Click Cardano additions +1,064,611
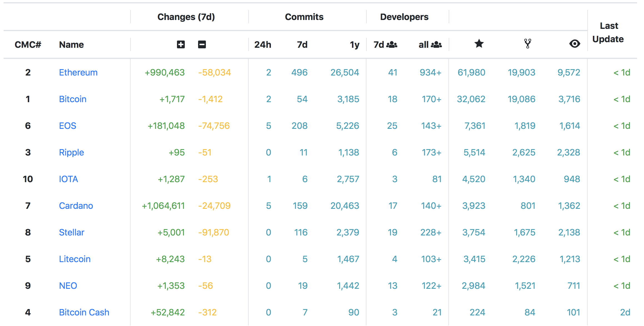The width and height of the screenshot is (644, 326). click(x=163, y=206)
